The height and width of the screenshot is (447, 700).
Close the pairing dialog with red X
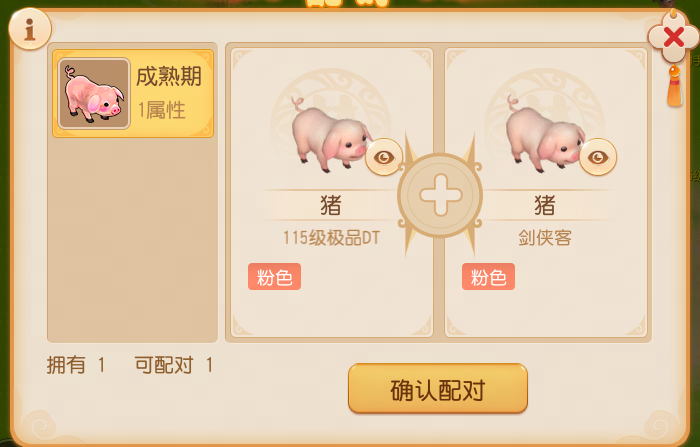pyautogui.click(x=673, y=37)
